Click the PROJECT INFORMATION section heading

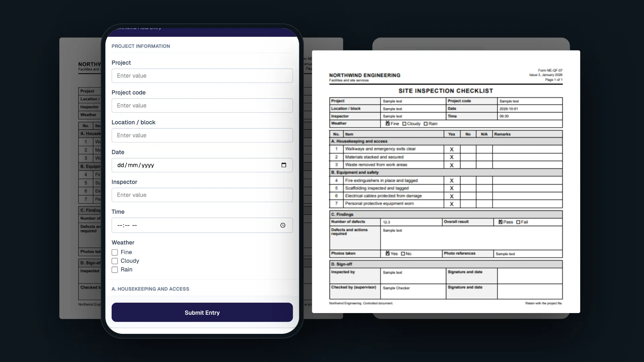tap(141, 46)
